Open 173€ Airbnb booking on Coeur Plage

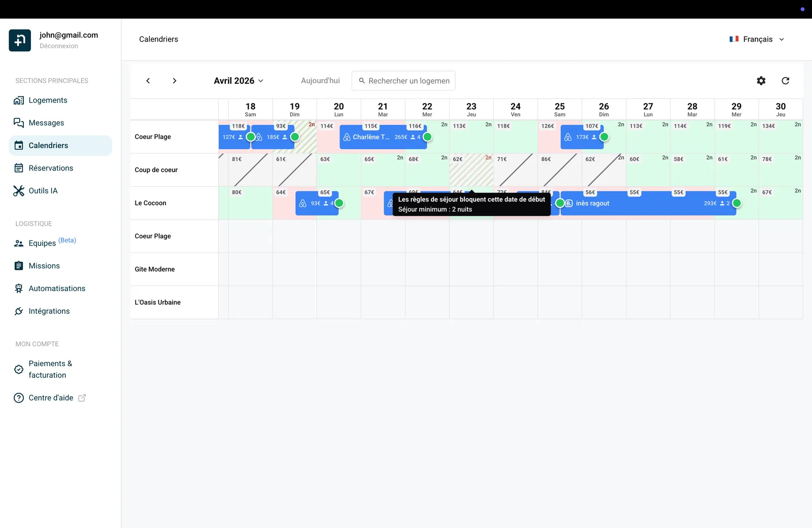click(582, 137)
